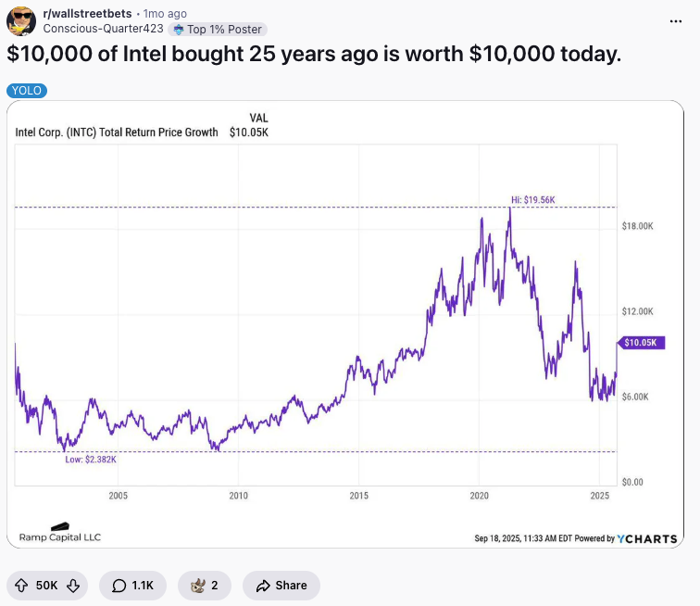The image size is (700, 606).
Task: Click the Low: $2.382K chart label
Action: pyautogui.click(x=91, y=460)
